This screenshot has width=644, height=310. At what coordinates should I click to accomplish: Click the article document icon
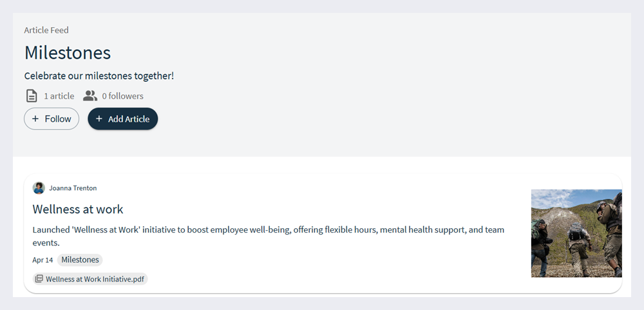click(32, 96)
